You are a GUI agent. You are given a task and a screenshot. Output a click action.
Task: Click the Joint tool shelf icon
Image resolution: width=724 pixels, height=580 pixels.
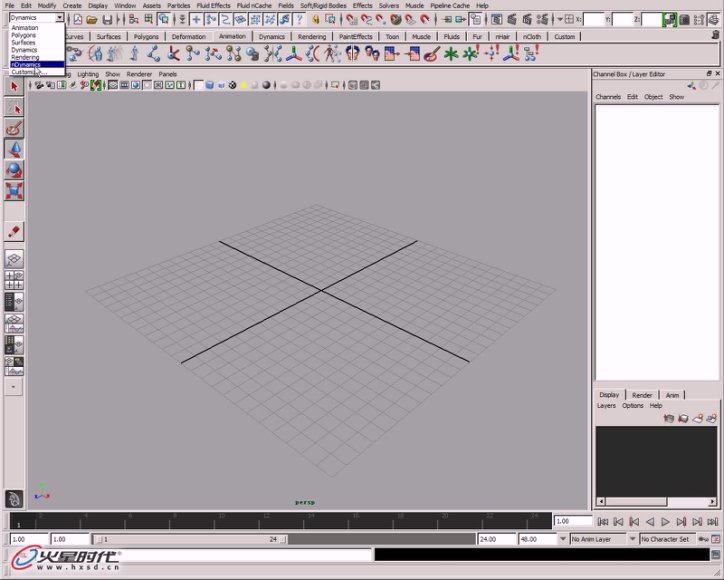click(x=153, y=54)
